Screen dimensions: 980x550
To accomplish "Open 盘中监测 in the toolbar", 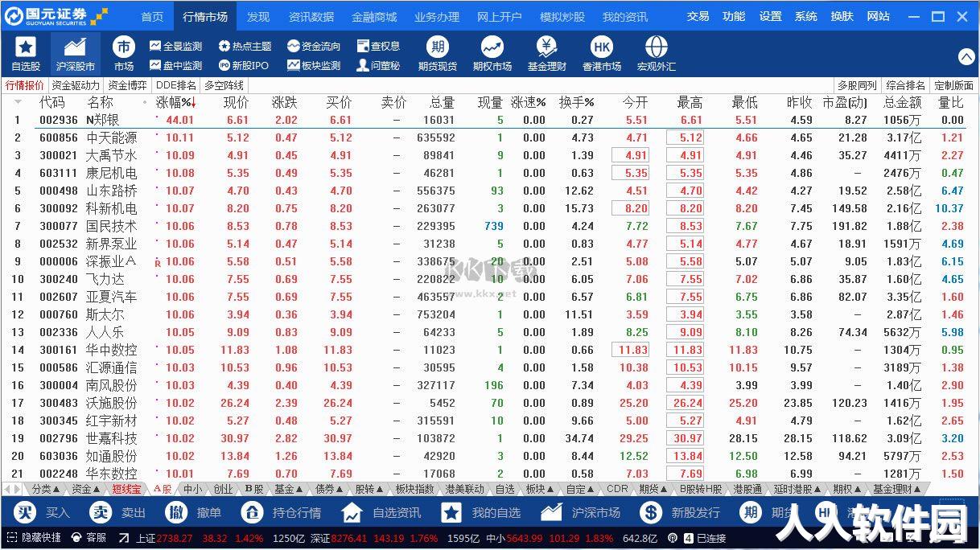I will tap(175, 66).
